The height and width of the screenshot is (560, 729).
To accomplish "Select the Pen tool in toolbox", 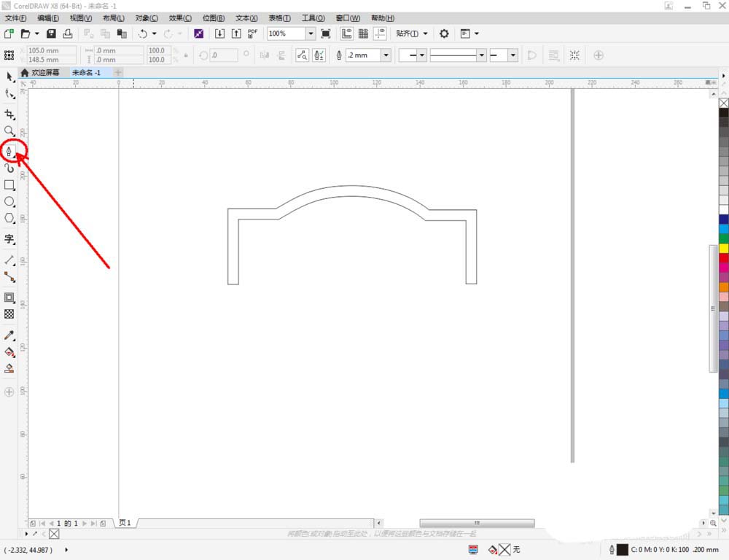I will click(x=9, y=151).
